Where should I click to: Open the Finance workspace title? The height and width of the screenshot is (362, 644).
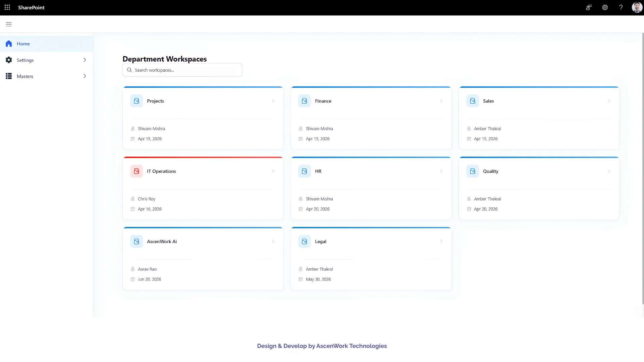coord(323,101)
